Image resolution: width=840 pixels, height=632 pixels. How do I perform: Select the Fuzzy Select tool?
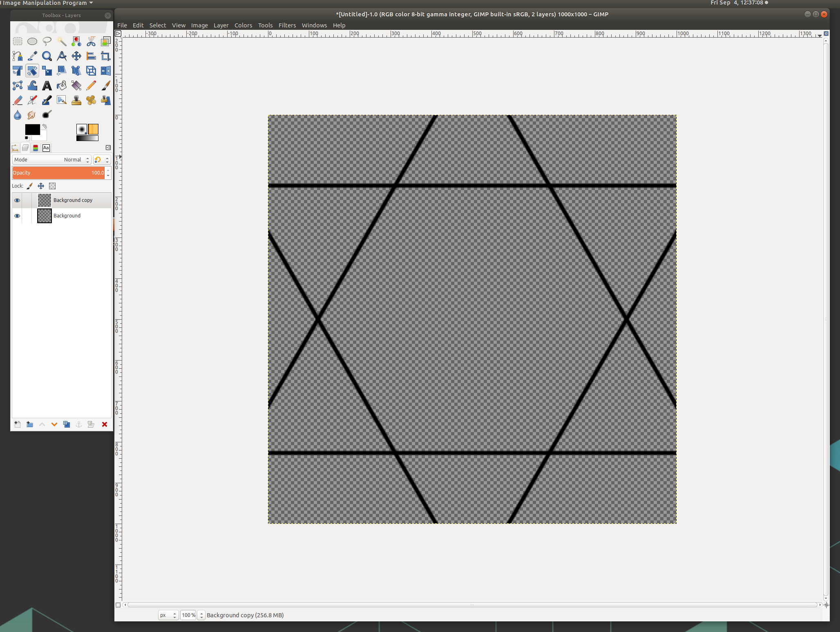61,41
